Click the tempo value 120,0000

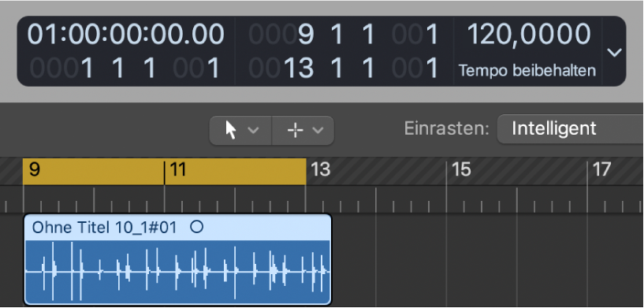529,34
